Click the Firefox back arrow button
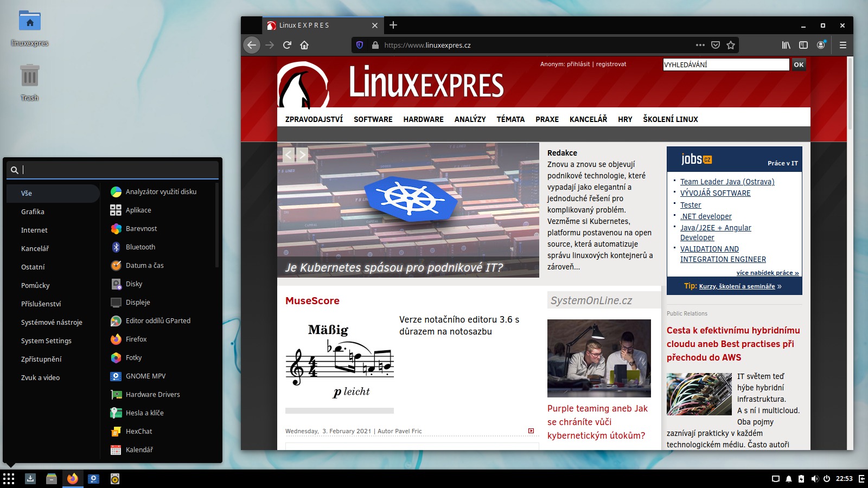This screenshot has height=488, width=868. point(252,45)
